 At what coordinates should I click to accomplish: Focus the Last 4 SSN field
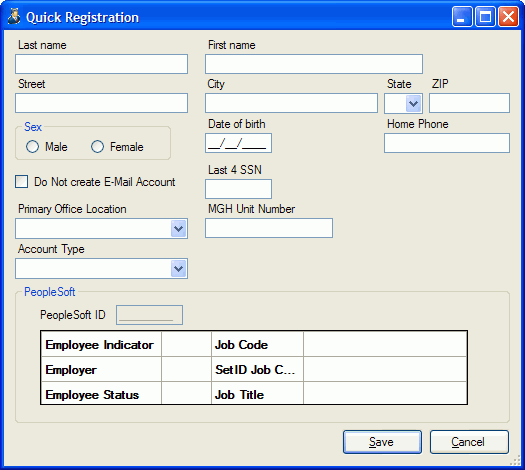pos(238,189)
